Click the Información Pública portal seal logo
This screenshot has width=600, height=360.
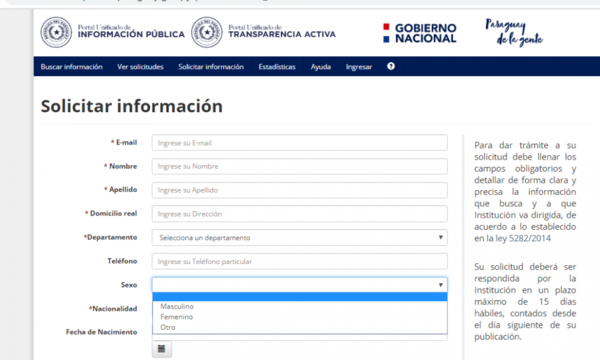click(56, 33)
